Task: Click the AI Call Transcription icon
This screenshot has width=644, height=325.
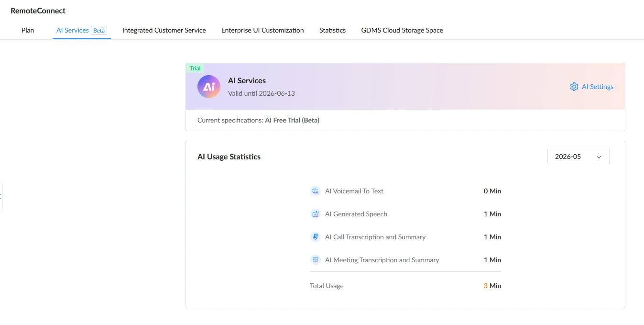Action: point(315,237)
